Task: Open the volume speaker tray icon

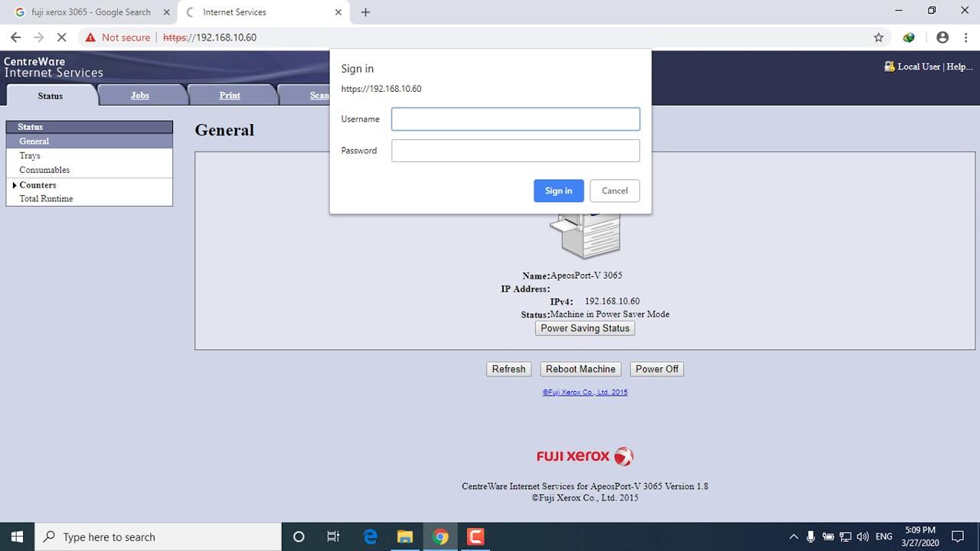Action: tap(863, 536)
